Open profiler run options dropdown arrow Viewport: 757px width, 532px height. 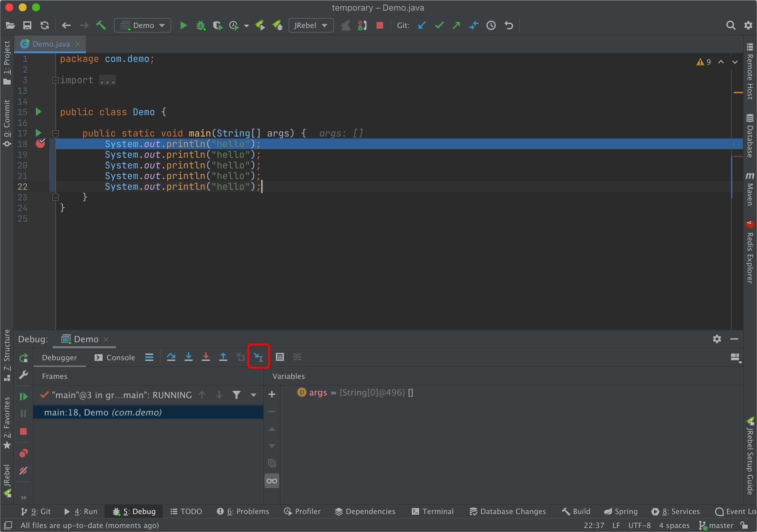pyautogui.click(x=246, y=26)
